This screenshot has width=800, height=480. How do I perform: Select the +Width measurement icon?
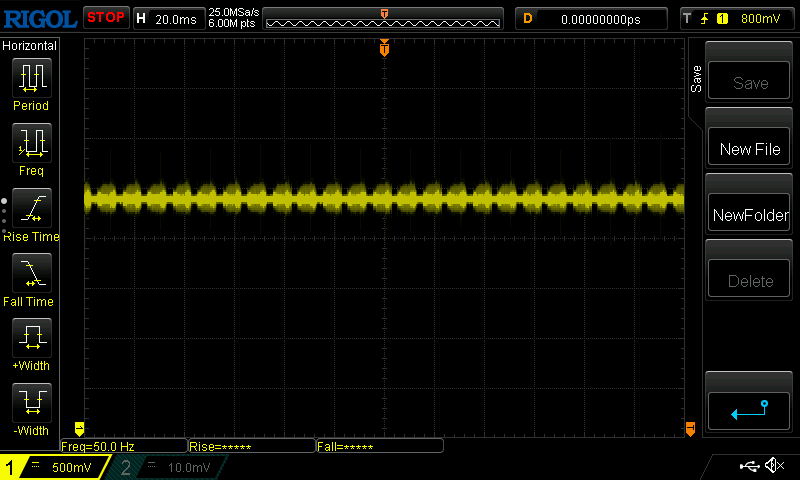tap(32, 337)
